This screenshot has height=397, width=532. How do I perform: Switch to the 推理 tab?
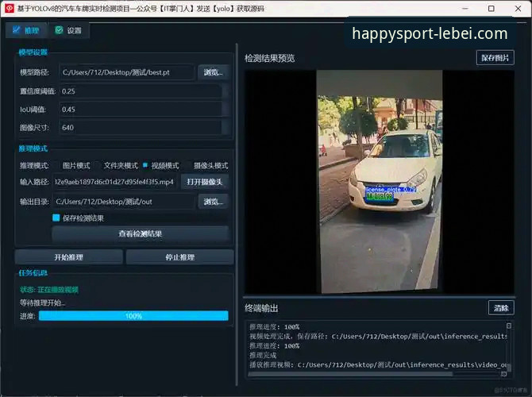coord(26,30)
